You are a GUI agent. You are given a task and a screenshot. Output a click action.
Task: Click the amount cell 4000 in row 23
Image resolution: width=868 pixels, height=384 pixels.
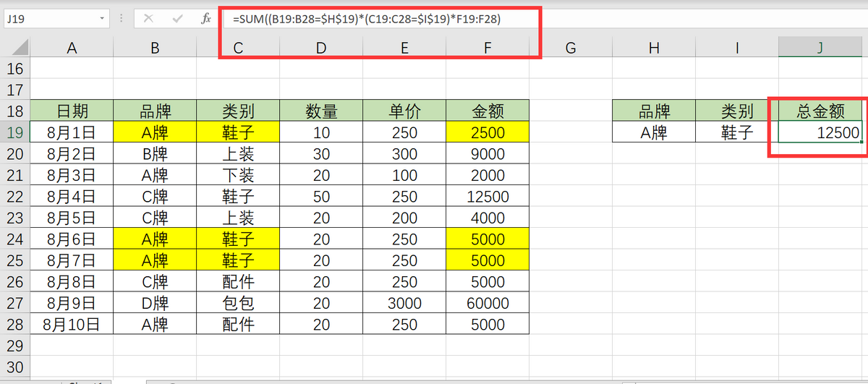[x=488, y=218]
